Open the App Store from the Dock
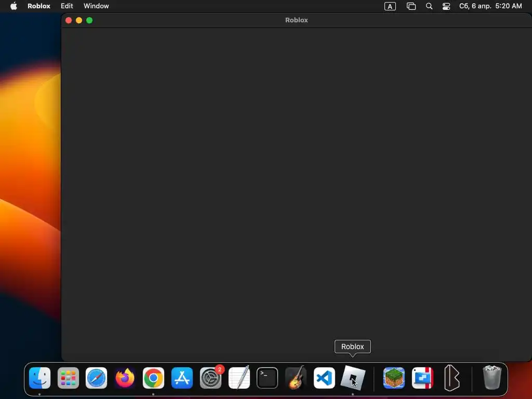This screenshot has height=399, width=532. coord(182,378)
